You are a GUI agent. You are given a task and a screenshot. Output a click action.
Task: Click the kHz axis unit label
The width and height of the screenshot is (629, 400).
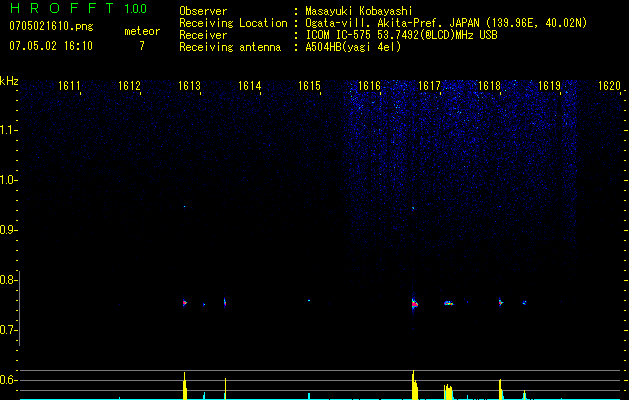tap(9, 81)
